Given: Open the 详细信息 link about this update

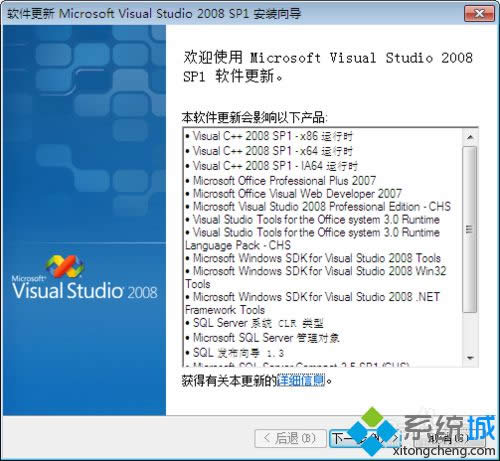Looking at the screenshot, I should [x=301, y=380].
